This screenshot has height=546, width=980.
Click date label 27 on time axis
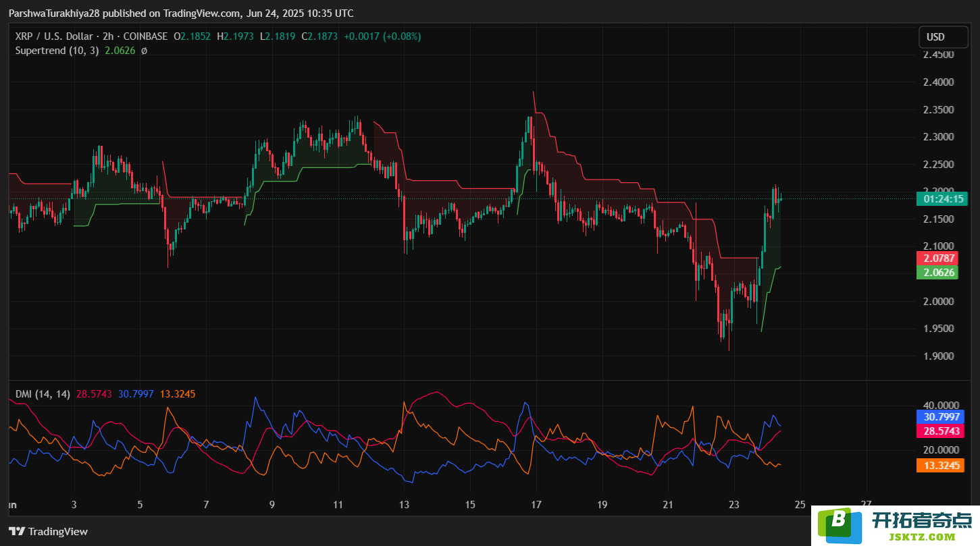point(867,503)
